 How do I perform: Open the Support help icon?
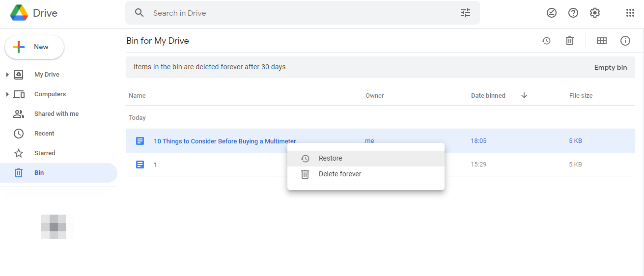[x=573, y=13]
